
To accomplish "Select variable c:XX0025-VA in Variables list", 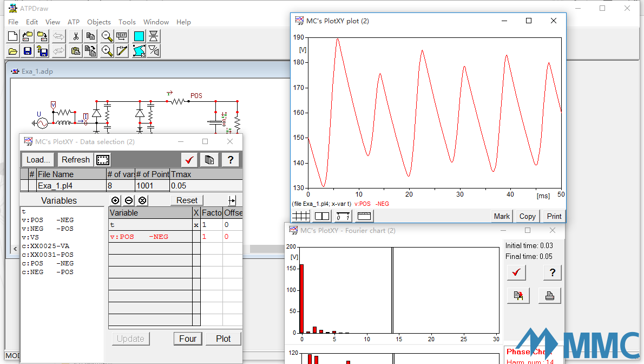I will tap(45, 246).
